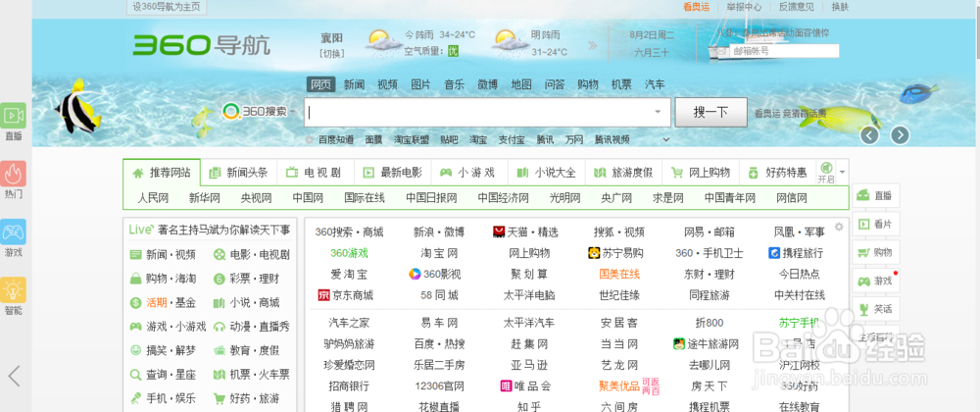
Task: Click the 苏宁易购 icon
Action: pyautogui.click(x=595, y=253)
